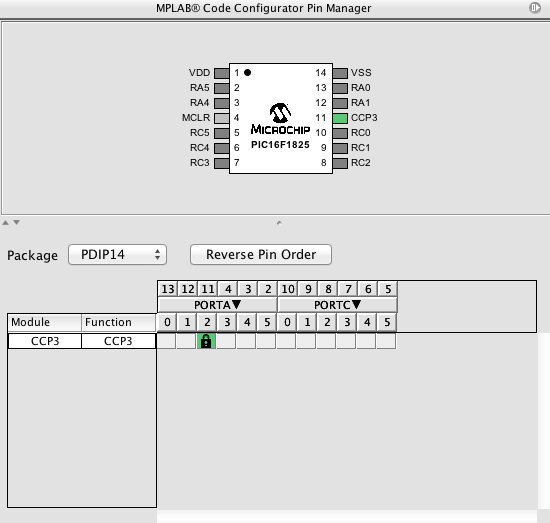Click the VSS pin box on chip
The height and width of the screenshot is (523, 550).
[x=340, y=73]
